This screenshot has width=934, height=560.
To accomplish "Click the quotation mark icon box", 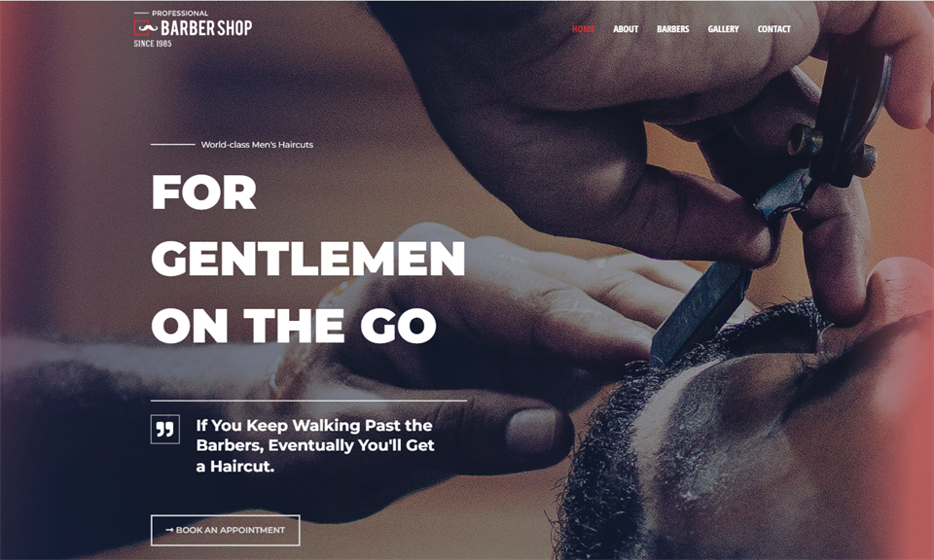I will point(165,429).
